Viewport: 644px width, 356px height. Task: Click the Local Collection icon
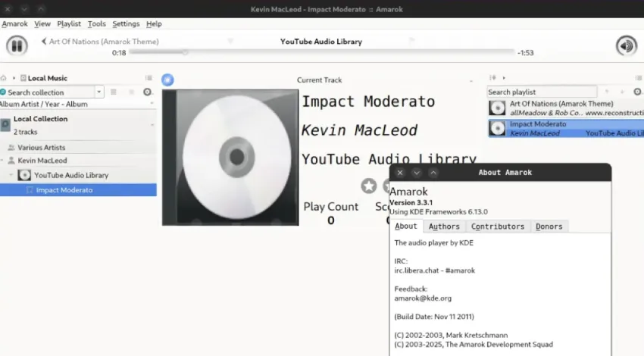(6, 124)
